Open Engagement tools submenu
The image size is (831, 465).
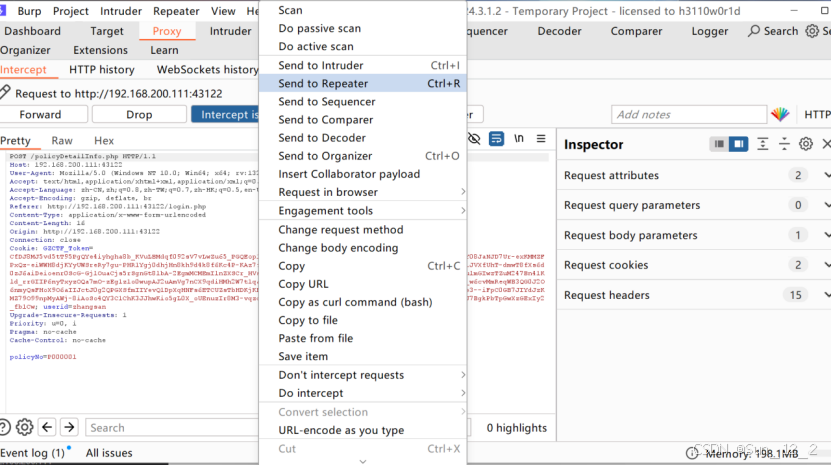coord(363,210)
